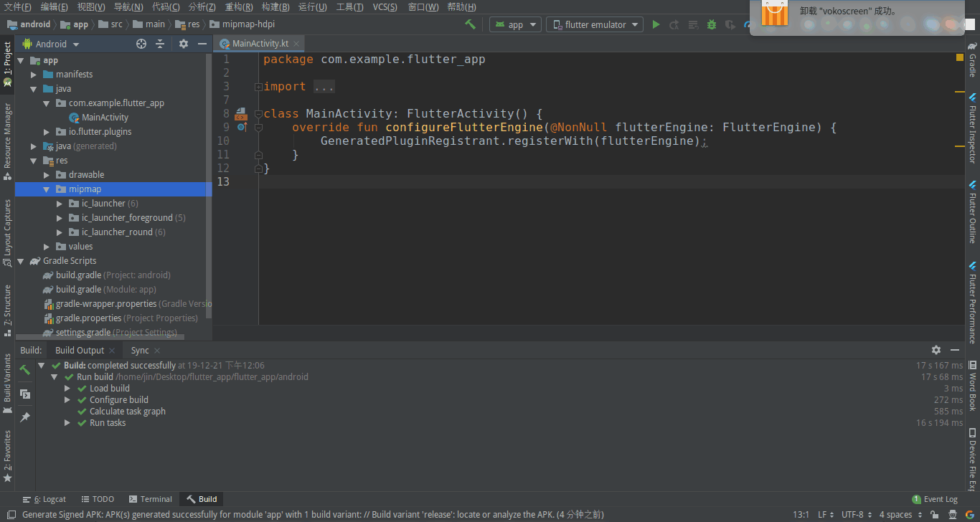Image resolution: width=980 pixels, height=522 pixels.
Task: Open the Event Log
Action: point(935,499)
